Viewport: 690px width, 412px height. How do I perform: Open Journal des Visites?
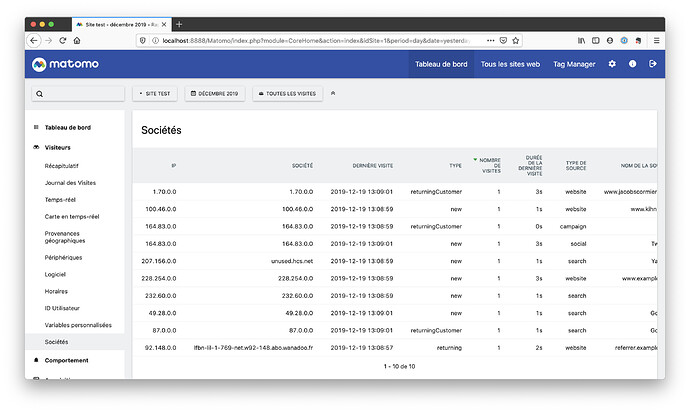[x=70, y=183]
